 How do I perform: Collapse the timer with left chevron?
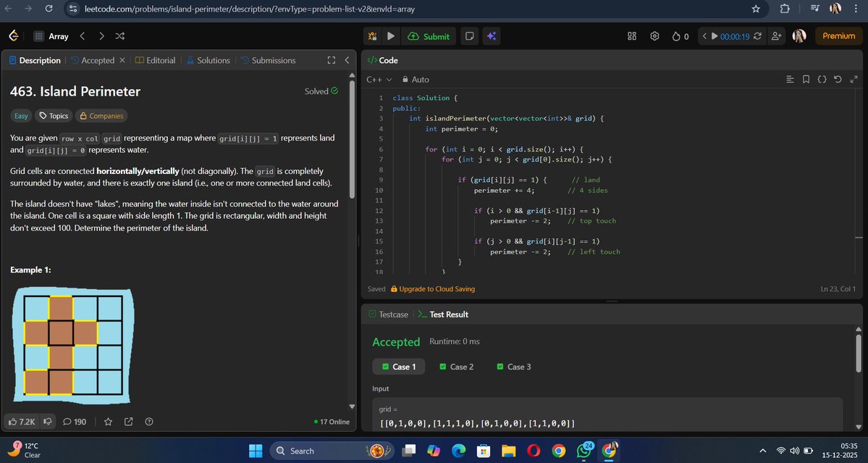click(704, 36)
